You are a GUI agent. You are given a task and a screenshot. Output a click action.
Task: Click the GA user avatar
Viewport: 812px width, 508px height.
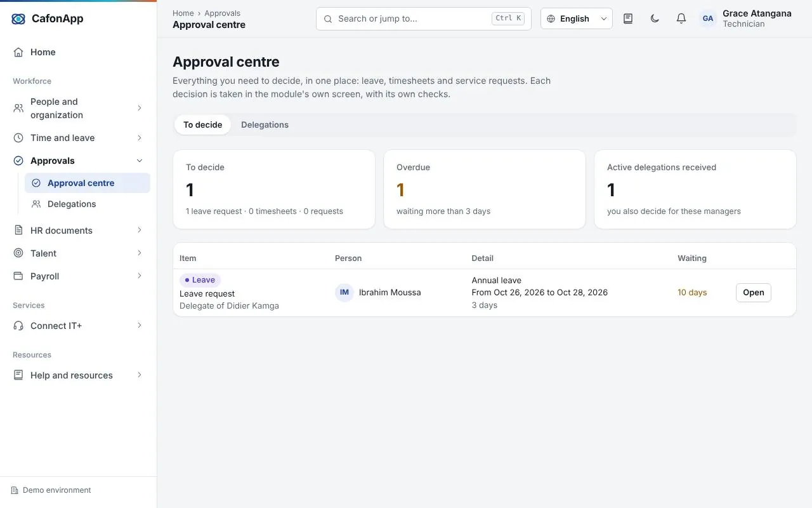point(708,18)
